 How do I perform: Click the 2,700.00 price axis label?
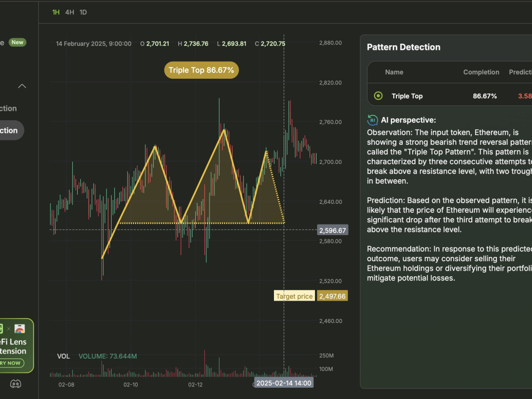(330, 162)
